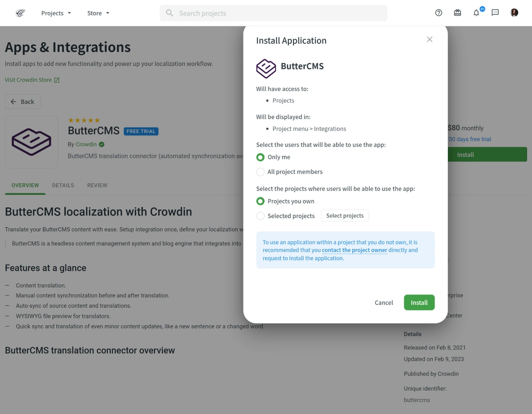Image resolution: width=532 pixels, height=414 pixels.
Task: Click the user profile avatar
Action: coord(514,13)
